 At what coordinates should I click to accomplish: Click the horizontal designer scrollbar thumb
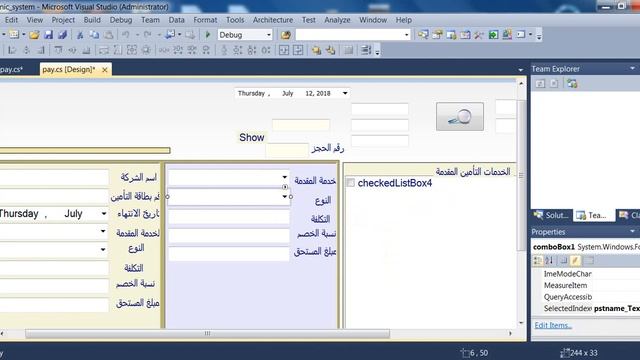pyautogui.click(x=207, y=334)
